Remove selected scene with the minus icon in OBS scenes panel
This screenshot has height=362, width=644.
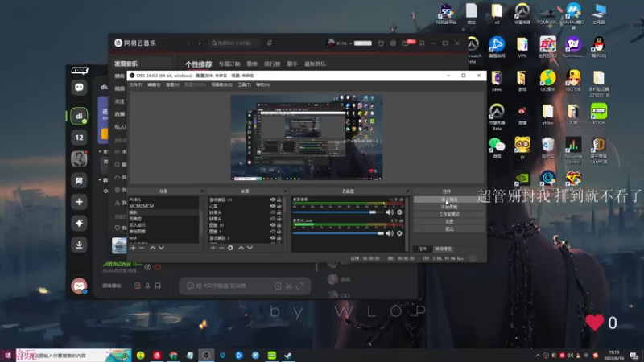click(142, 248)
